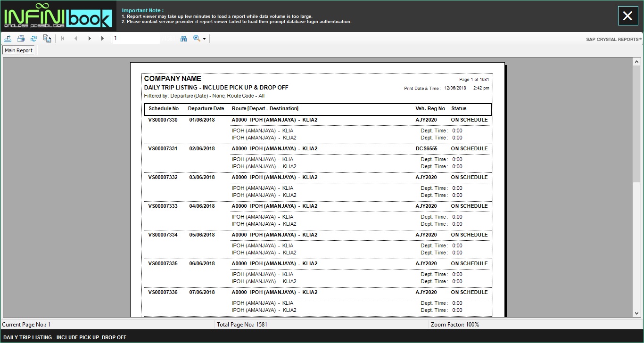Go to first page of report
This screenshot has height=343, width=644.
pyautogui.click(x=63, y=39)
